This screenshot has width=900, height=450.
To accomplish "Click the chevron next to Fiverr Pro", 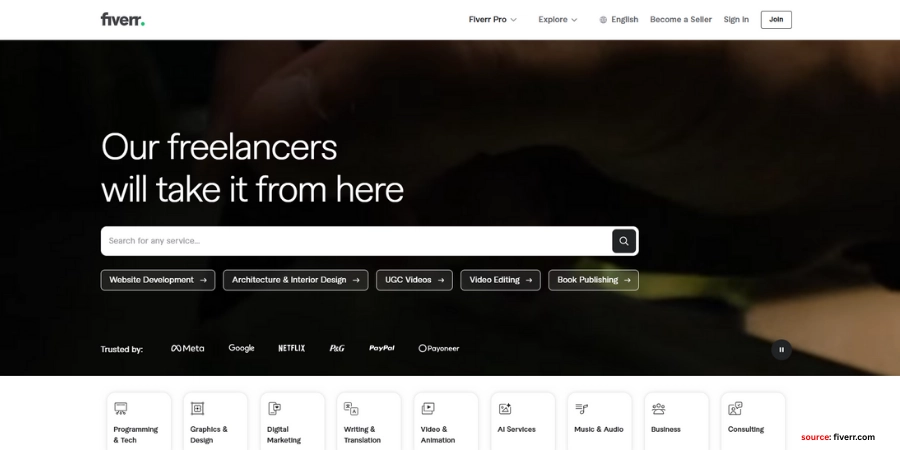I will coord(514,20).
